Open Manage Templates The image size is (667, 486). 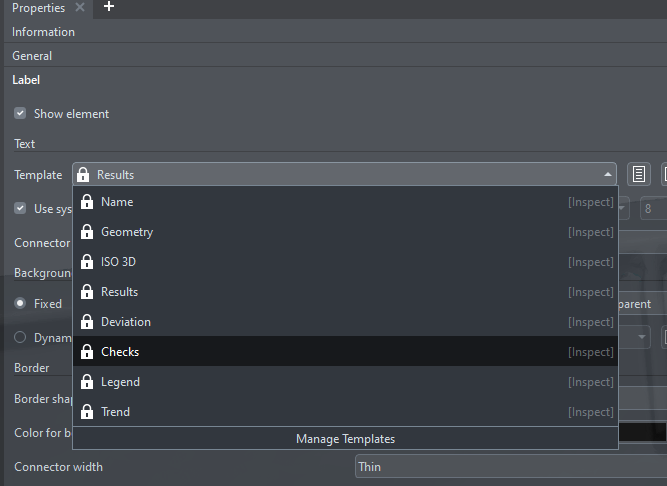tap(345, 438)
